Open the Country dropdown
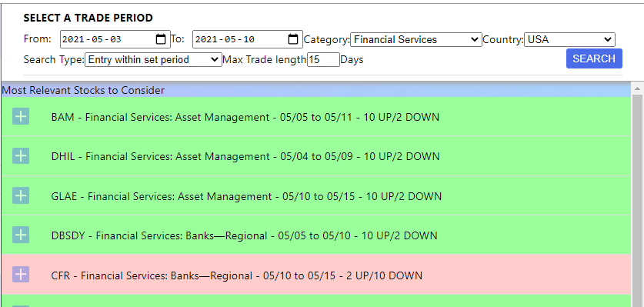This screenshot has width=644, height=307. click(569, 39)
